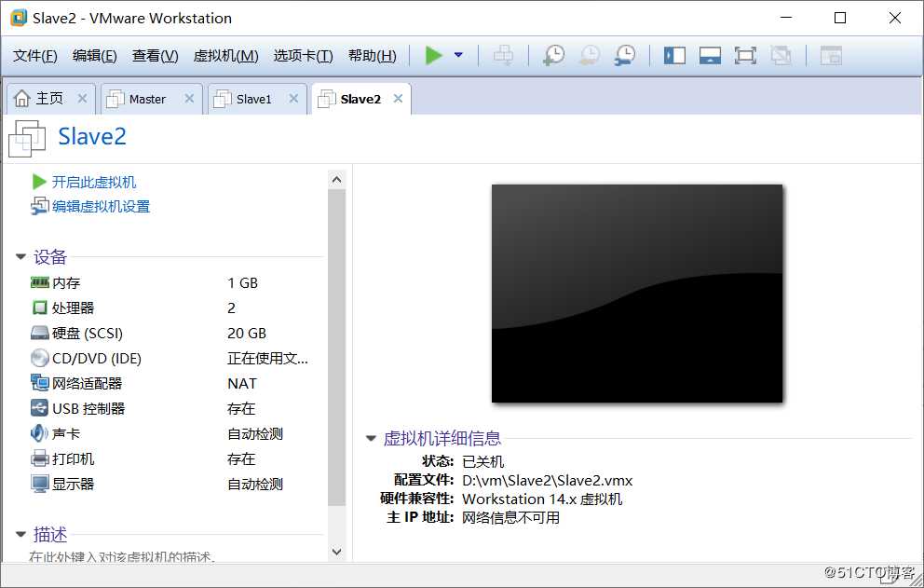Close the 主页 tab

click(83, 99)
